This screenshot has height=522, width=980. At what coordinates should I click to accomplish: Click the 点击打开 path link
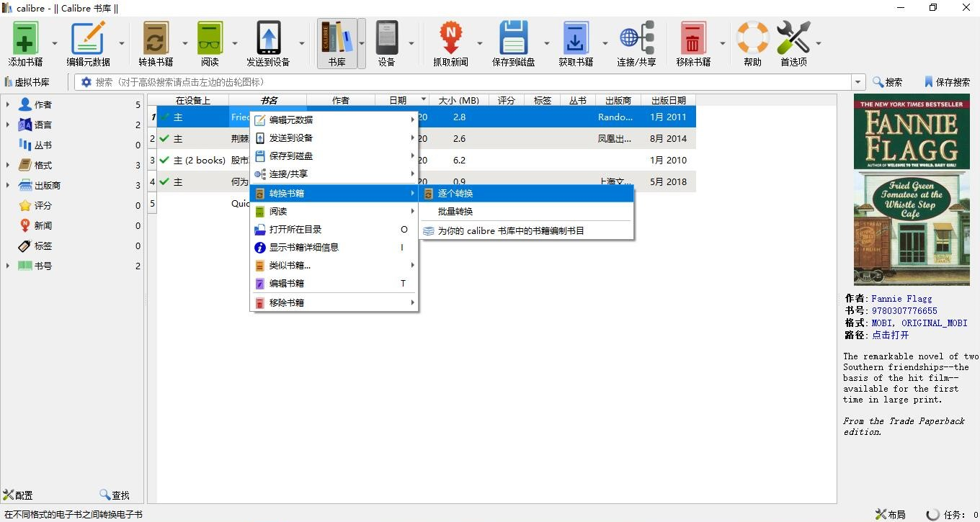890,335
